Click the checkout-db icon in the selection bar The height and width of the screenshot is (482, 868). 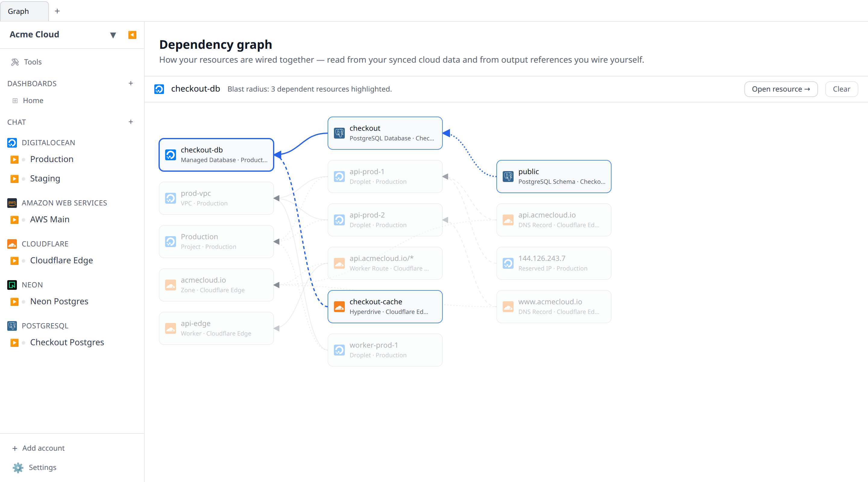159,89
